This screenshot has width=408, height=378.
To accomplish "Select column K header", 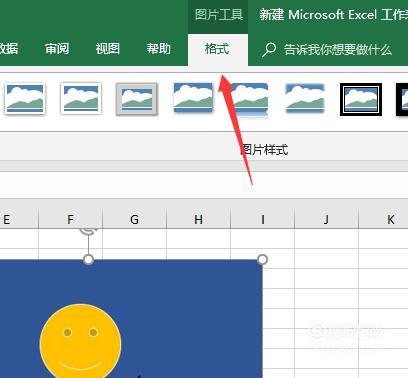I will point(383,219).
